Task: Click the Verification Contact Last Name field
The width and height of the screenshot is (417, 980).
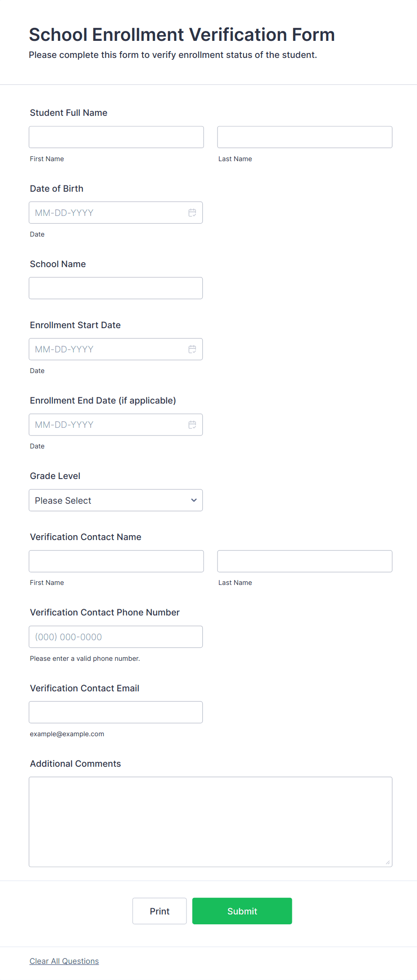Action: [304, 561]
